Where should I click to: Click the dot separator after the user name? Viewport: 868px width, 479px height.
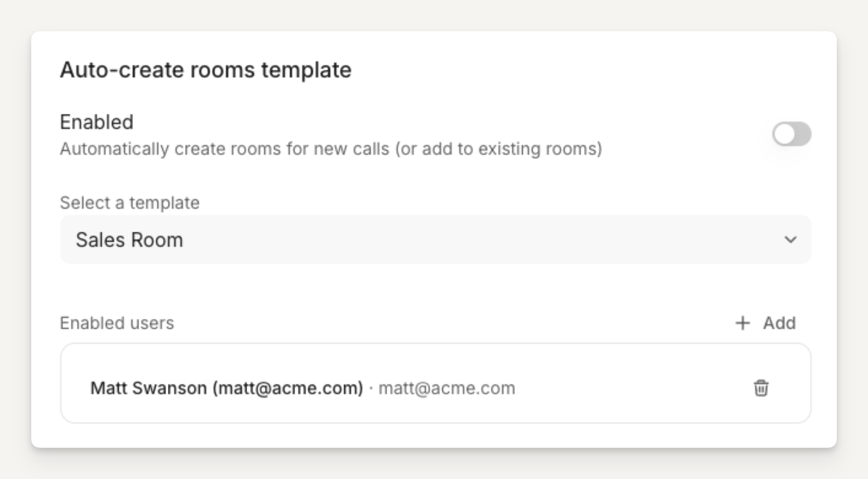coord(371,388)
